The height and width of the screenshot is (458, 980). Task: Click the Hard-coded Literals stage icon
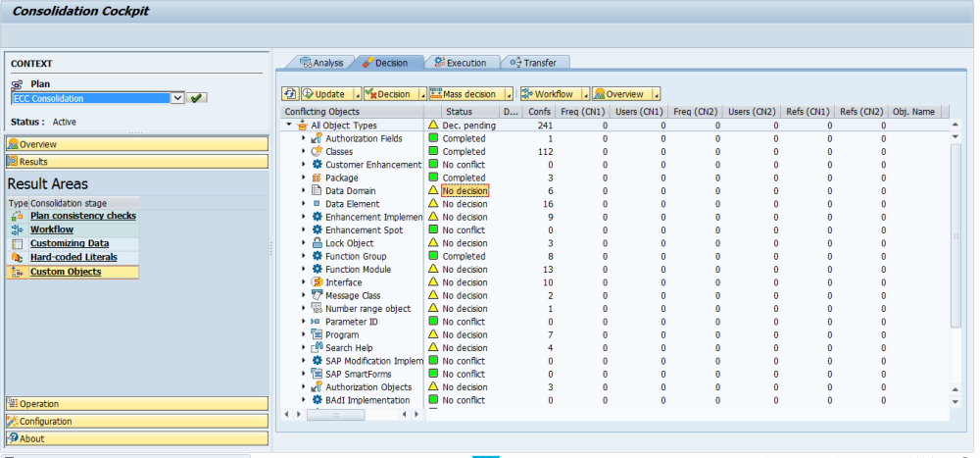tap(17, 257)
